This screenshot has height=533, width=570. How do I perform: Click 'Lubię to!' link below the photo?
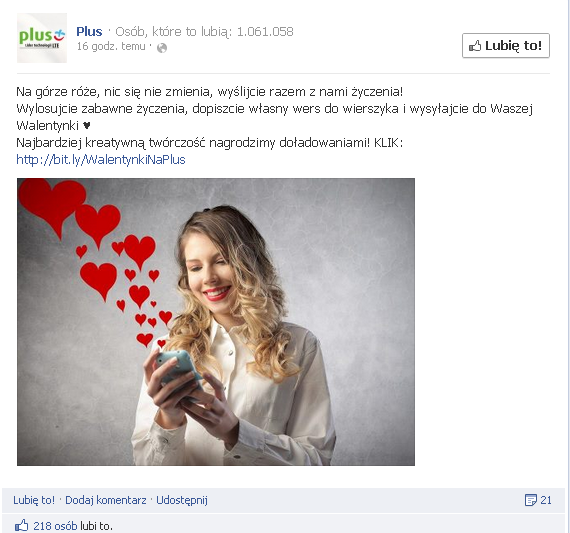point(34,500)
